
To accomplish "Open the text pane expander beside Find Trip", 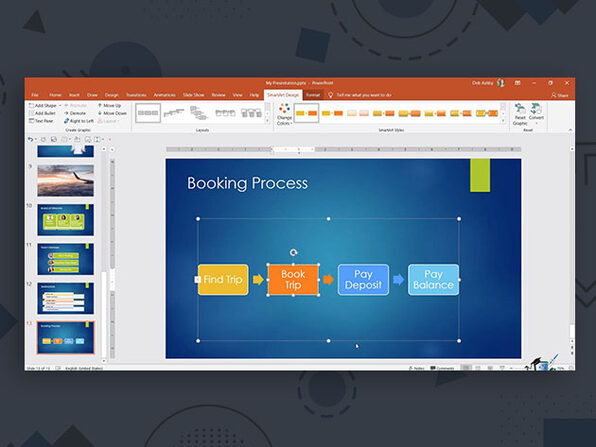I will point(197,279).
